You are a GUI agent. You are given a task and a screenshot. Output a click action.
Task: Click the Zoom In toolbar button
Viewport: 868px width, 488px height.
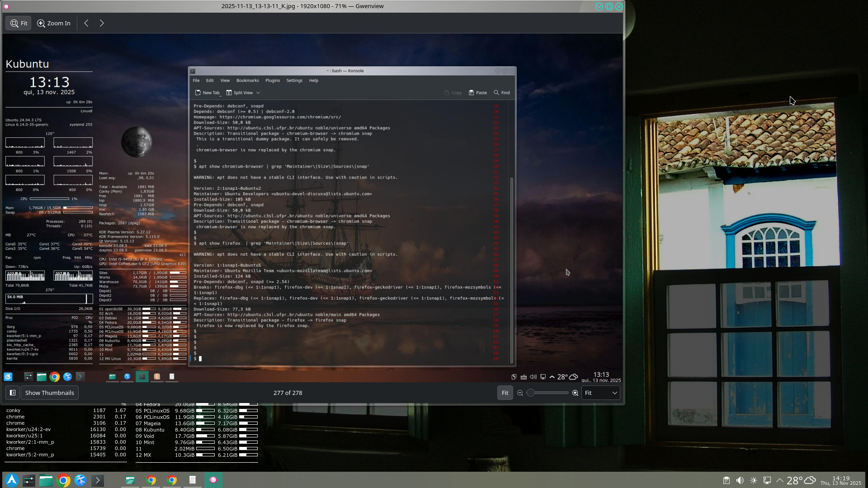pyautogui.click(x=54, y=23)
